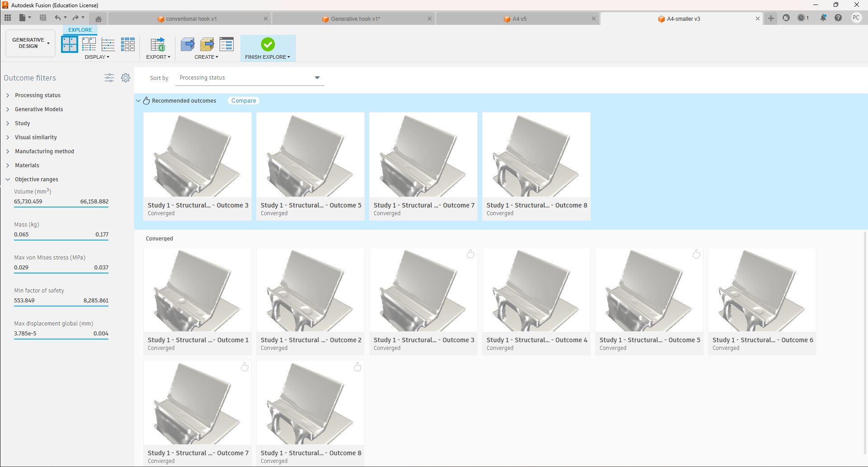
Task: Open the outcome filters gear settings
Action: 126,78
